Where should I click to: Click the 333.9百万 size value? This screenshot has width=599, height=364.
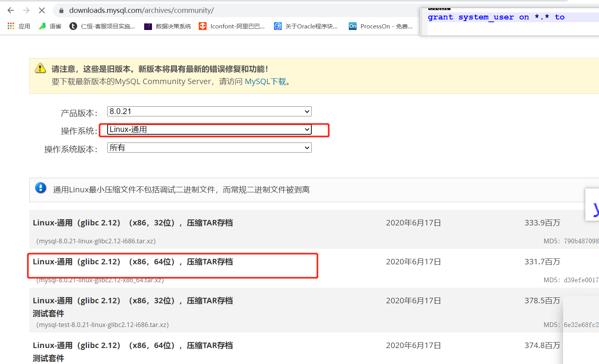click(x=542, y=223)
